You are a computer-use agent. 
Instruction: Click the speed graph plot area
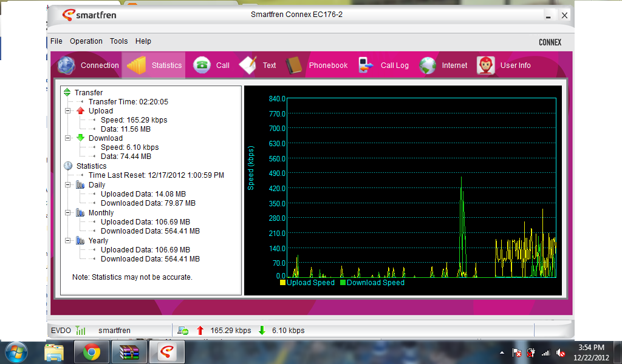[422, 187]
